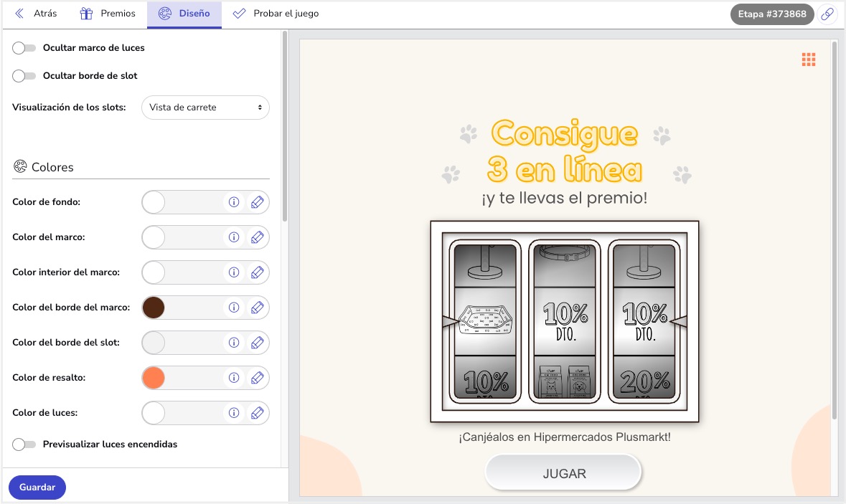Click the middle slot reel in preview

tap(565, 321)
